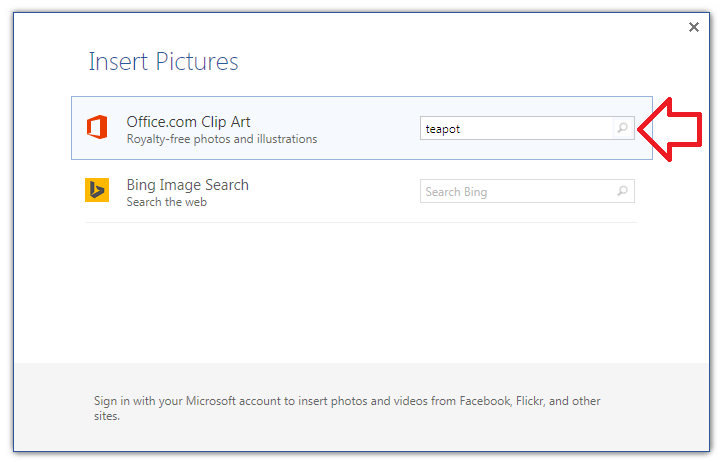Select the Bing Image Search title
723x462 pixels.
[187, 185]
